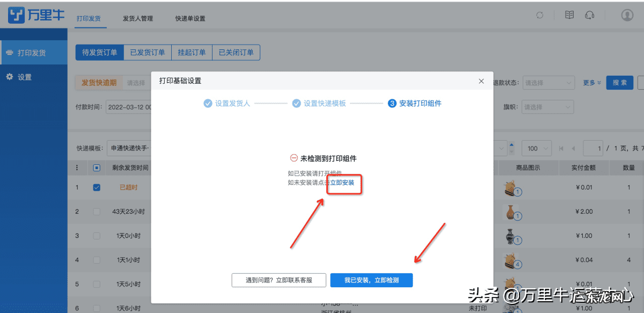Image resolution: width=644 pixels, height=313 pixels.
Task: Contact support via the headset icon
Action: pyautogui.click(x=590, y=14)
